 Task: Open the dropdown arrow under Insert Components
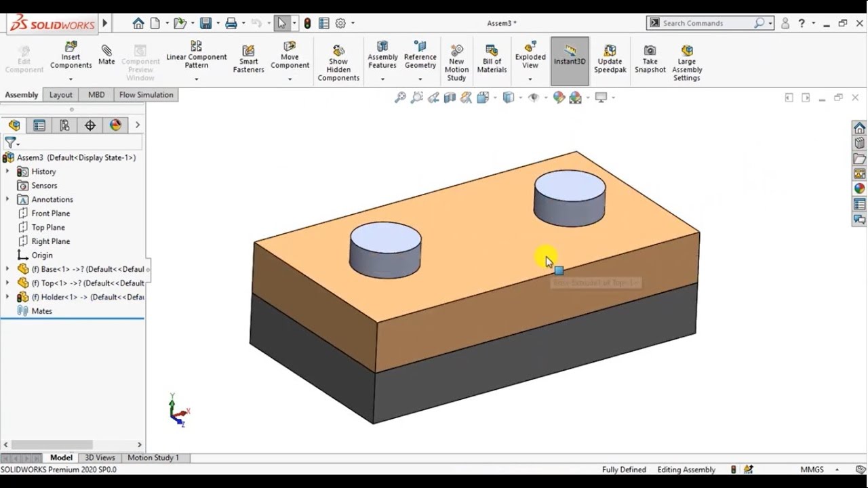click(x=71, y=79)
